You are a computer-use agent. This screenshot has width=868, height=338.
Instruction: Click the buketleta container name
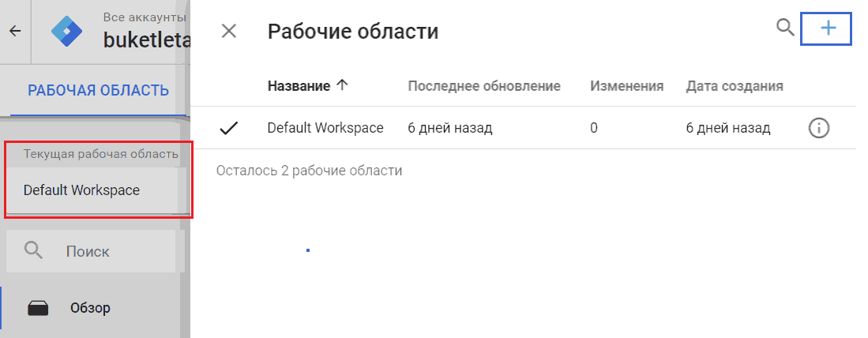tap(147, 40)
